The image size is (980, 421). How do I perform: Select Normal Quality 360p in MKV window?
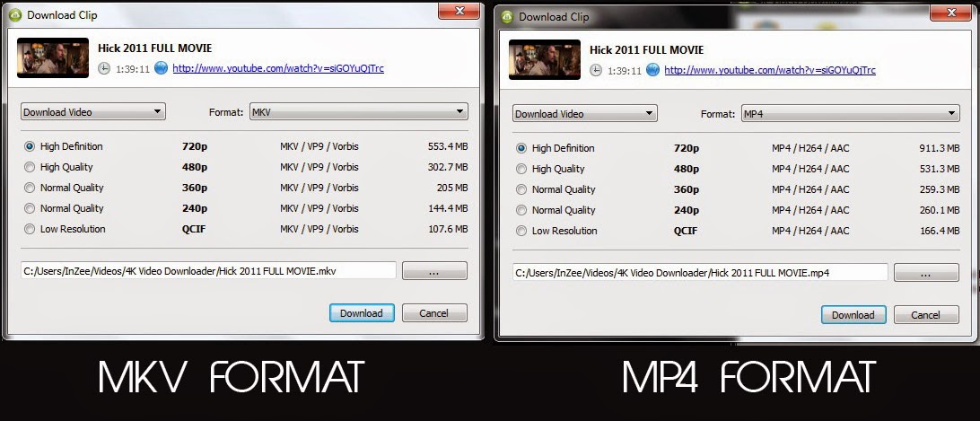click(30, 188)
